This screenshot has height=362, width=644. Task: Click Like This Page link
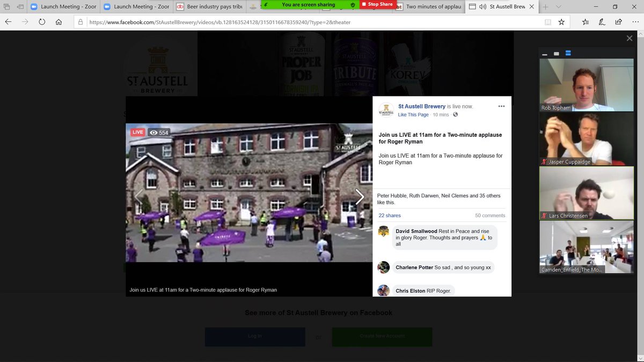pyautogui.click(x=413, y=115)
